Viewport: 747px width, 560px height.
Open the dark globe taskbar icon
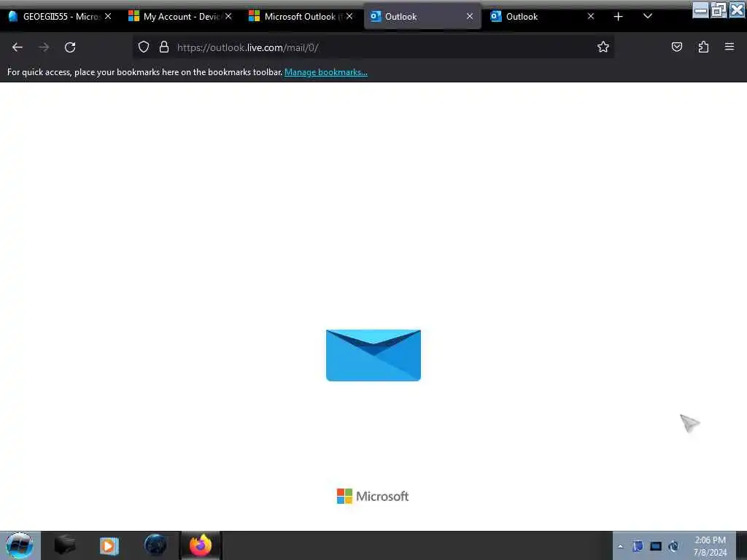155,545
